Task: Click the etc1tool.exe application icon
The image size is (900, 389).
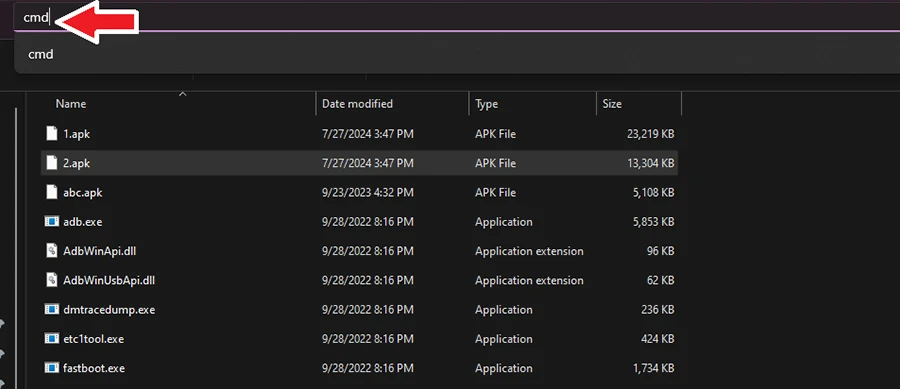Action: (x=52, y=339)
